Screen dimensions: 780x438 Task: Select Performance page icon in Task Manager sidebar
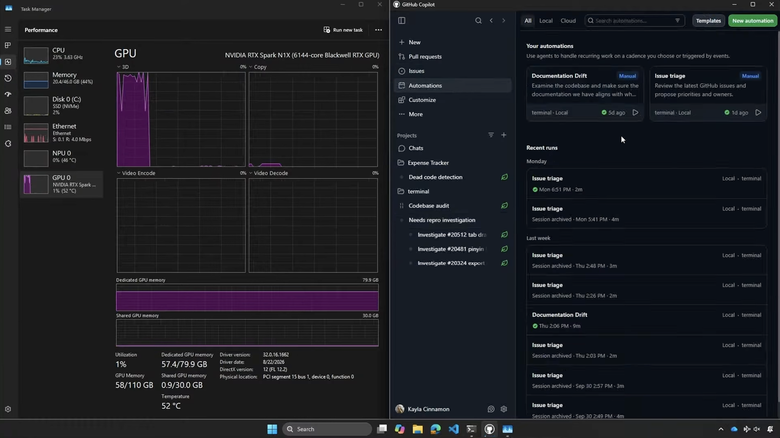[8, 62]
